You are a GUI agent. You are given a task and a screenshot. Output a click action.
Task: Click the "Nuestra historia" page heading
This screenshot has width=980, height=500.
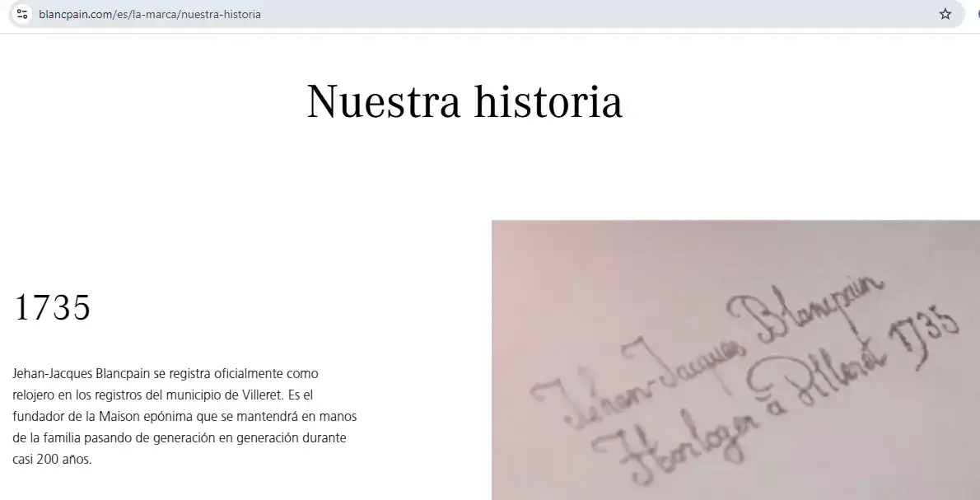pyautogui.click(x=464, y=102)
